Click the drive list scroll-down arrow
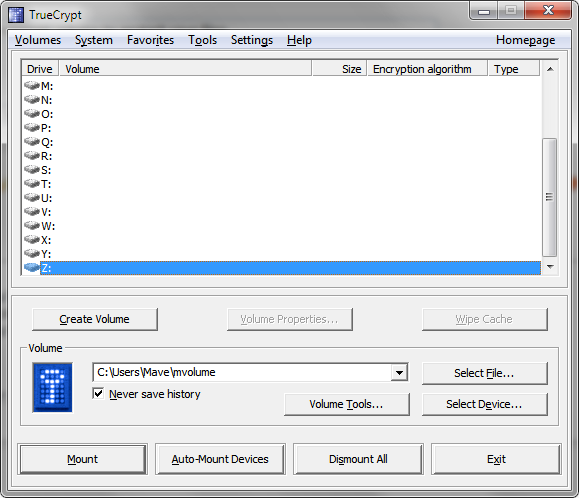This screenshot has height=498, width=579. coord(550,267)
